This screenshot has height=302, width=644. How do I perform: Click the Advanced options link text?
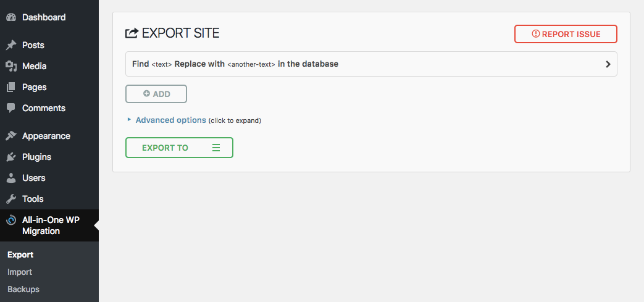coord(171,120)
